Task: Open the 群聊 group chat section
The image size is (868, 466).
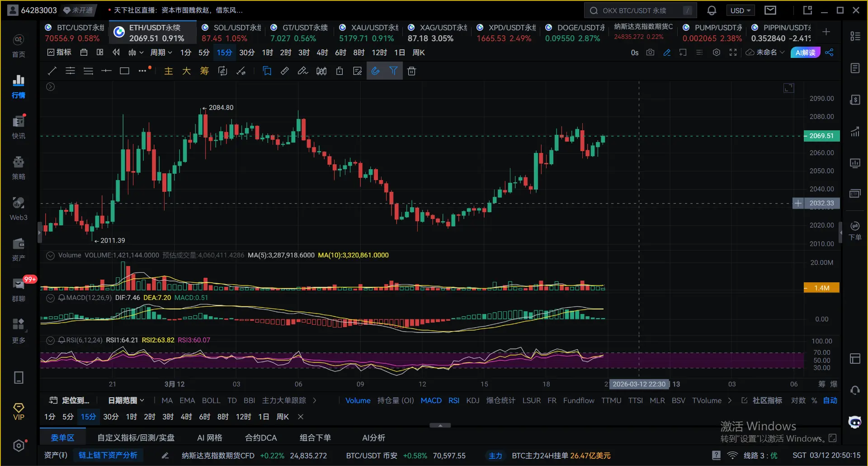Action: [x=19, y=290]
